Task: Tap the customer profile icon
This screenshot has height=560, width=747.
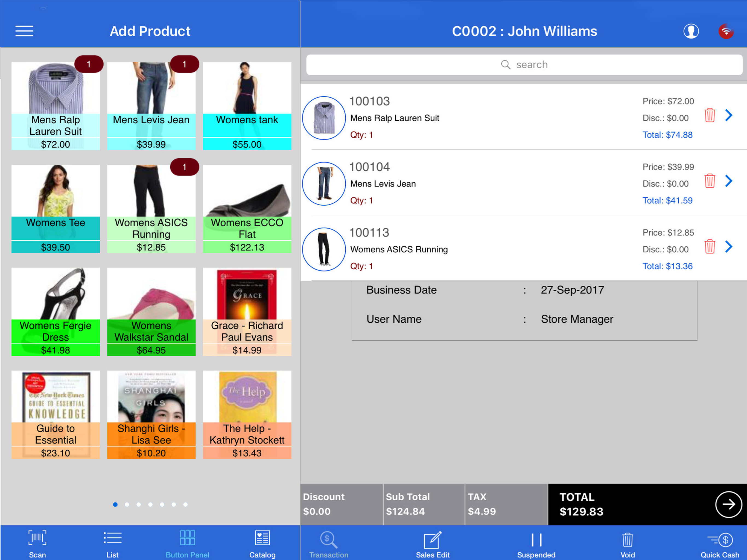Action: click(691, 31)
